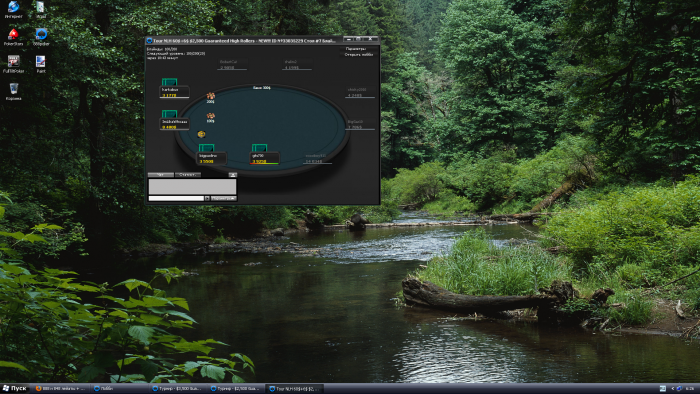Click the Блайнды info line in the table header
This screenshot has width=700, height=394.
click(x=162, y=49)
